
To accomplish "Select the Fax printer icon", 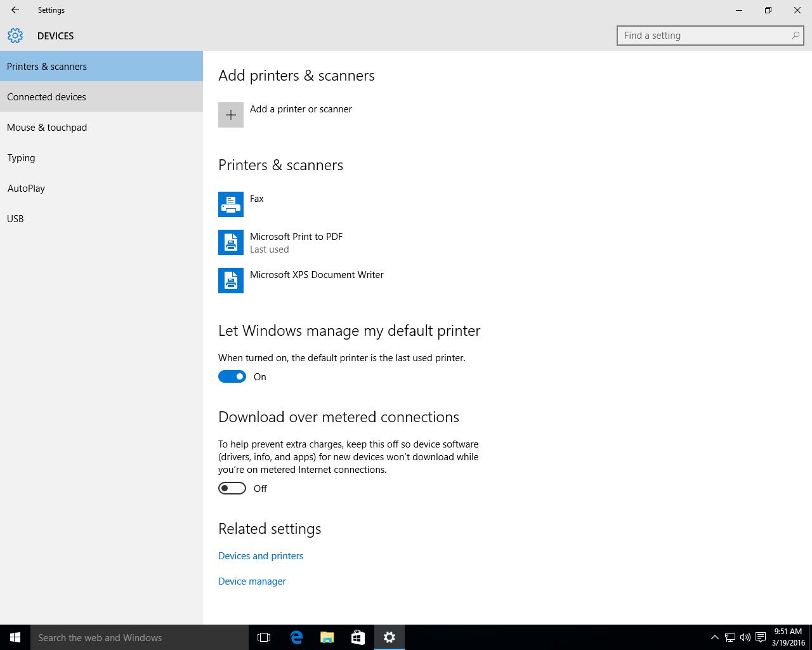I will click(x=231, y=204).
